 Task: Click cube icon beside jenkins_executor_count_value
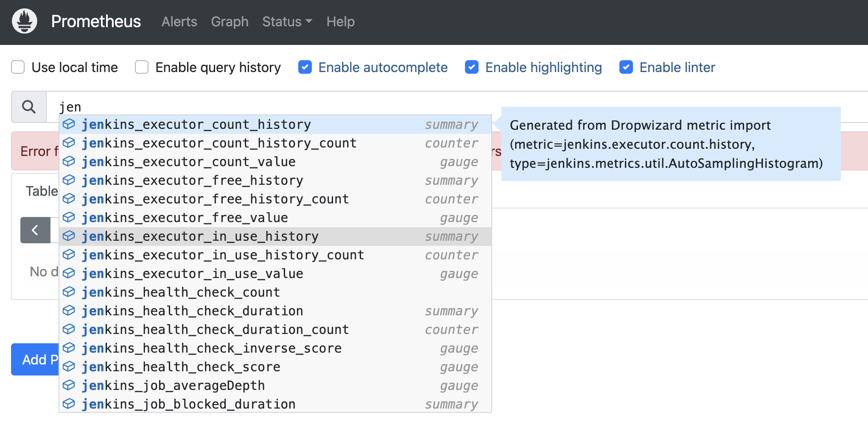coord(69,161)
